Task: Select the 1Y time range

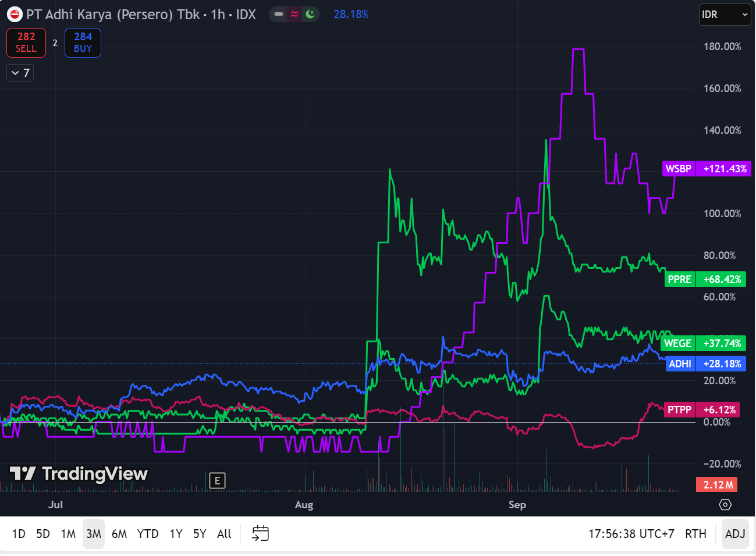Action: tap(176, 534)
